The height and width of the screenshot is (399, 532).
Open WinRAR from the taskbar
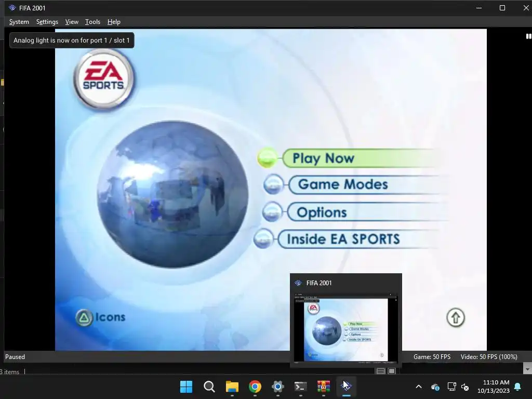click(x=323, y=387)
